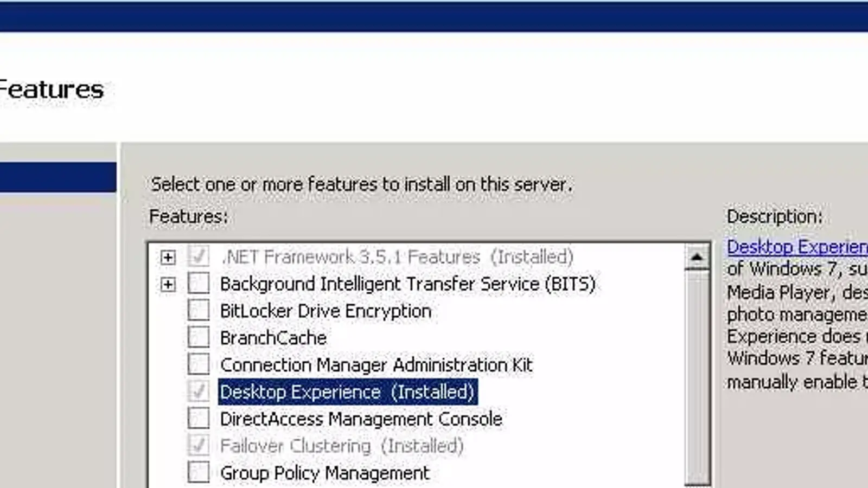
Task: Tick the BranchCache feature checkbox
Action: [x=199, y=337]
